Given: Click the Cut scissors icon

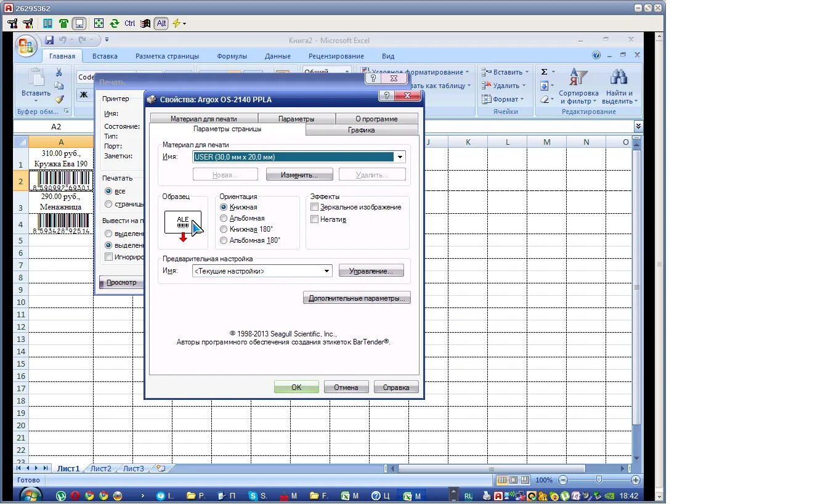Looking at the screenshot, I should click(x=59, y=73).
